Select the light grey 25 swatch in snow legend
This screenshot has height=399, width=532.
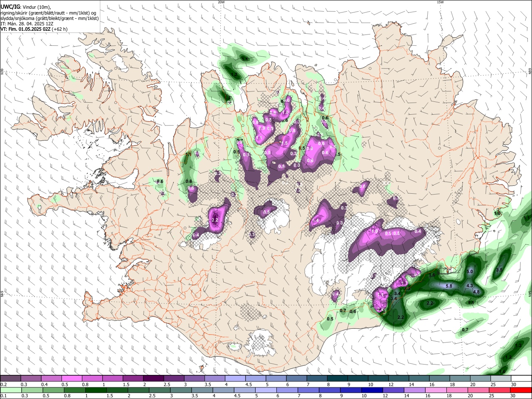click(501, 378)
